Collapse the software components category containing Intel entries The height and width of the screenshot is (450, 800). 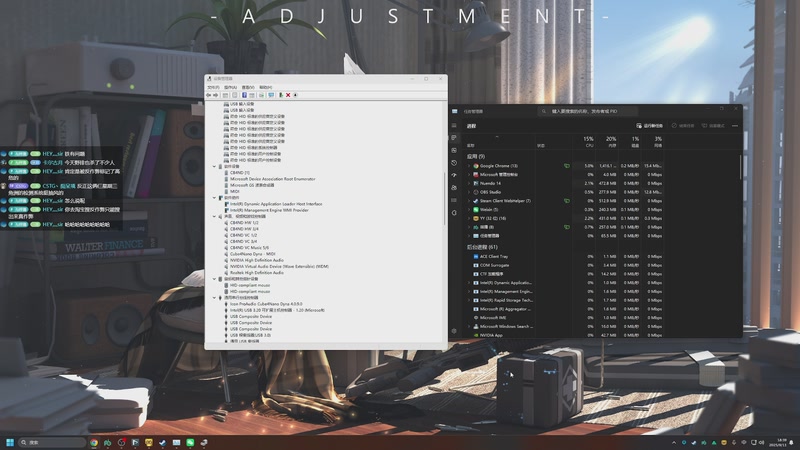pyautogui.click(x=214, y=197)
